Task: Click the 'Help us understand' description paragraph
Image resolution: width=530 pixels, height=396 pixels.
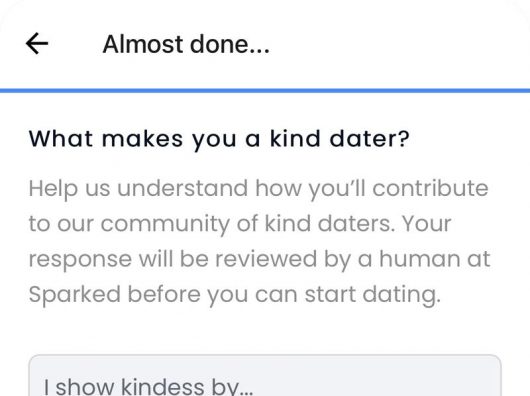Action: coord(259,241)
